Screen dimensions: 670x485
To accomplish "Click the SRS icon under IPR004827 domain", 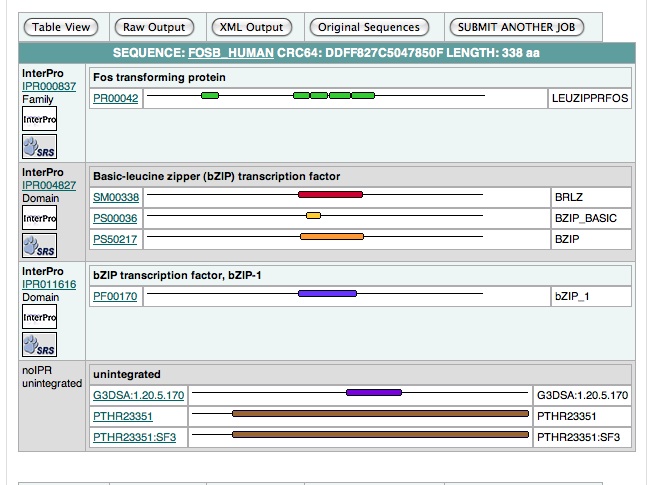I will 39,246.
